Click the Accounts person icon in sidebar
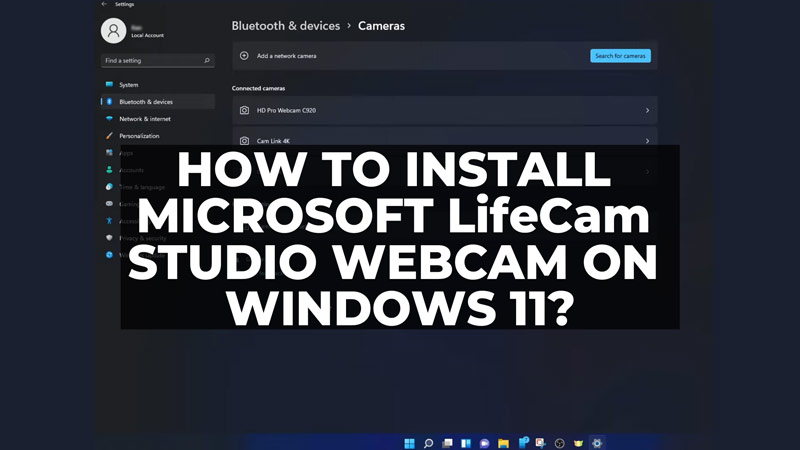The image size is (800, 450). [109, 169]
